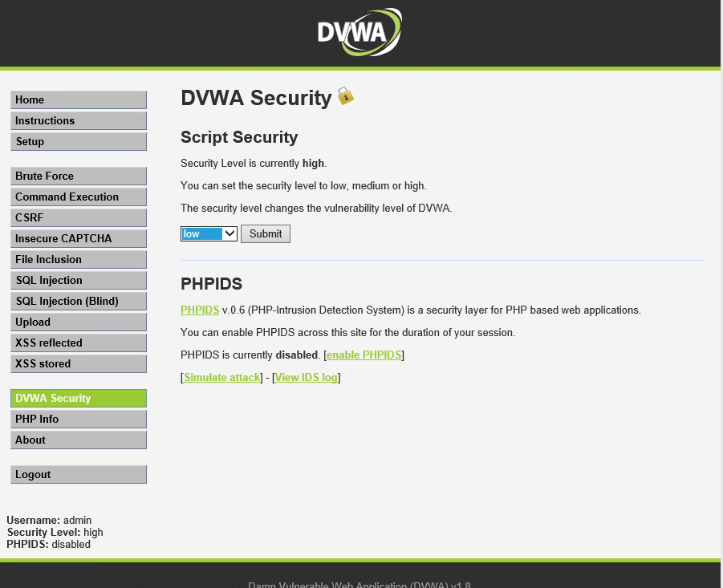Select the highlighted DVWA Security menu item

click(x=79, y=398)
